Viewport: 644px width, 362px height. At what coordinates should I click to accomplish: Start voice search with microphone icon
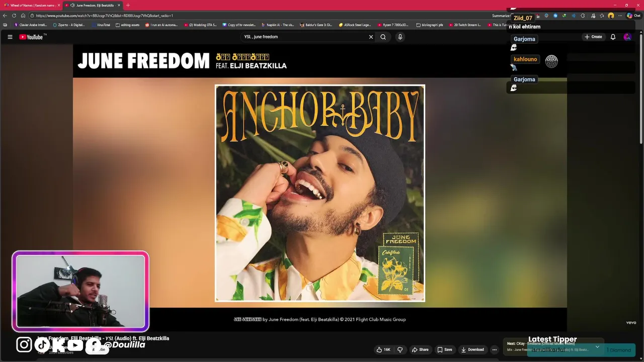(400, 37)
